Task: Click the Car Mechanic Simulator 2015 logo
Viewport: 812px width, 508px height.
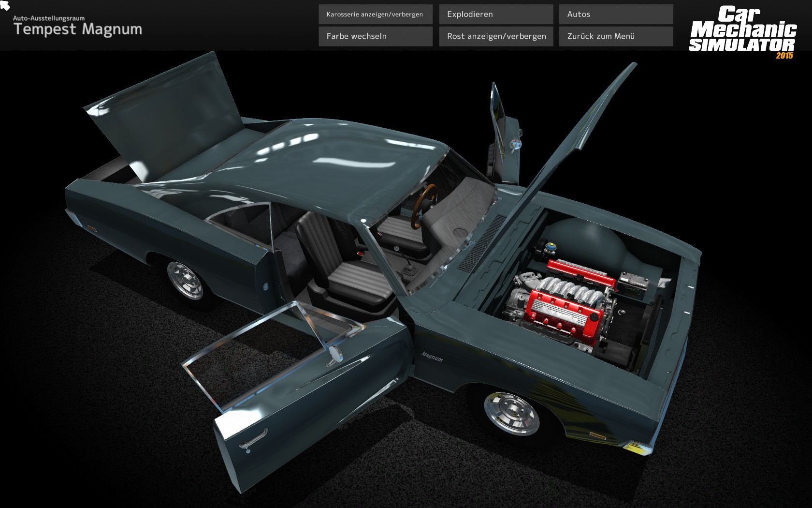Action: click(743, 32)
